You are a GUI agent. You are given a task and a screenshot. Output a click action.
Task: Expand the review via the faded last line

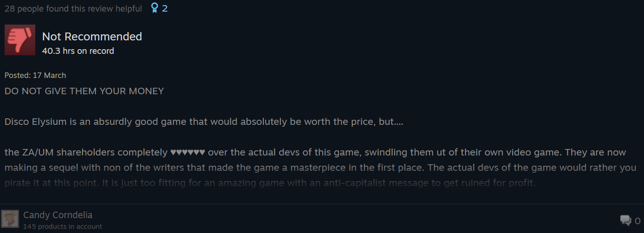(270, 183)
